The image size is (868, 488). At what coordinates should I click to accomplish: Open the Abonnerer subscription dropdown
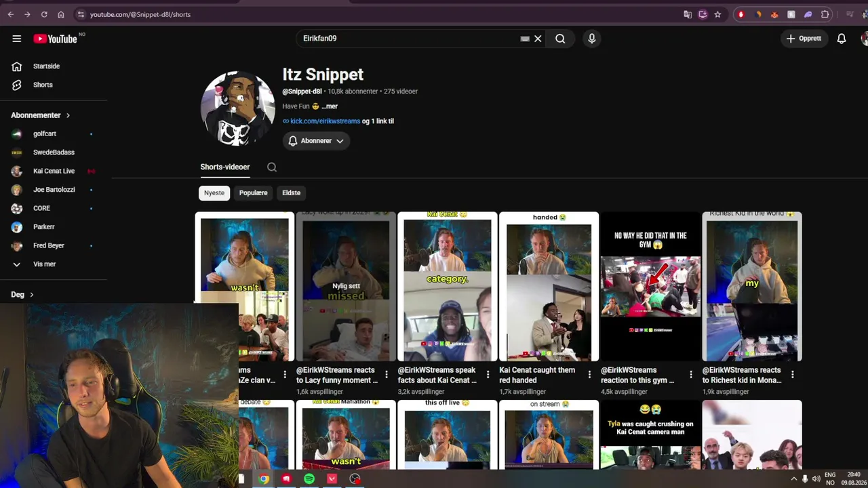[316, 141]
